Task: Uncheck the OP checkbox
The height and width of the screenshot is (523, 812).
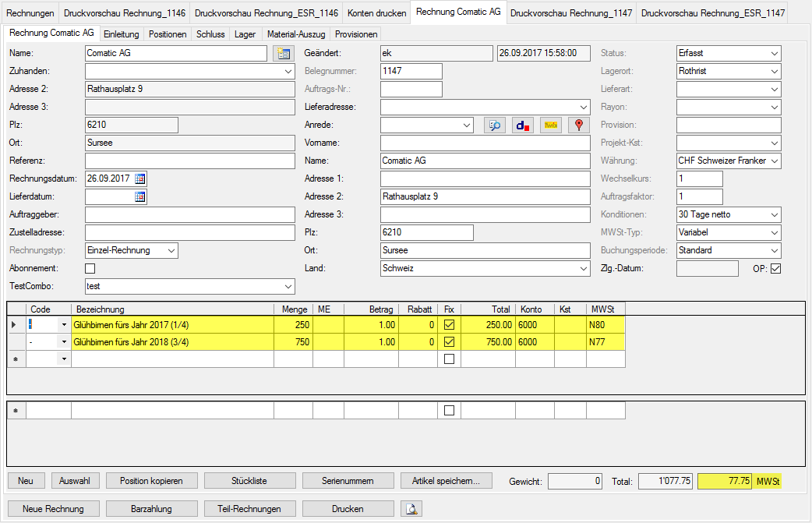Action: pyautogui.click(x=775, y=268)
